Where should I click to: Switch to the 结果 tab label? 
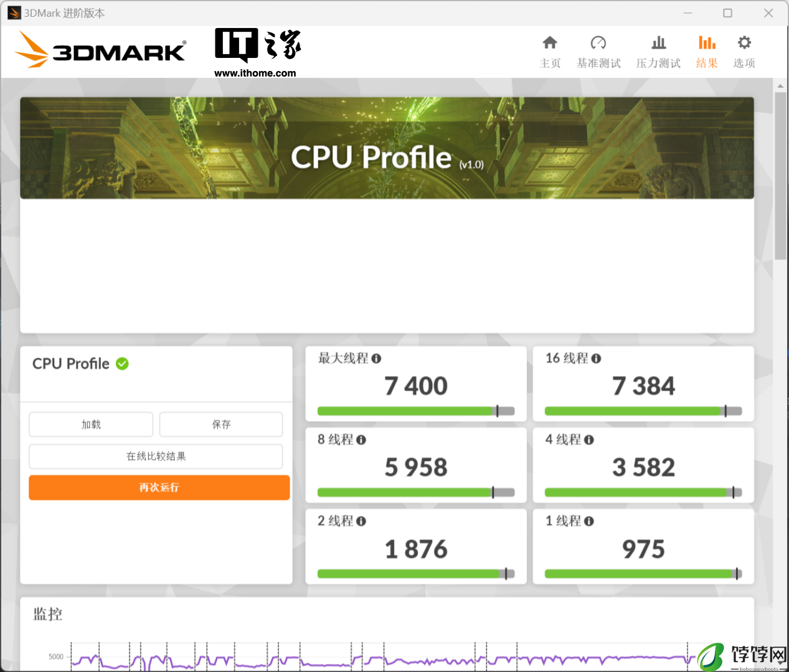707,63
